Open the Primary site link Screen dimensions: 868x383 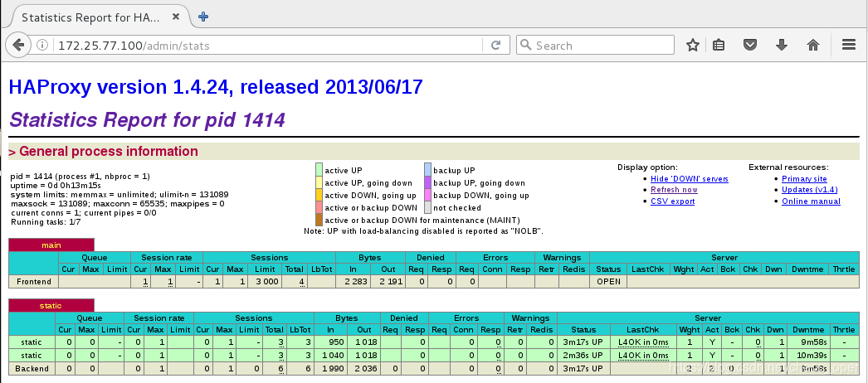click(804, 178)
